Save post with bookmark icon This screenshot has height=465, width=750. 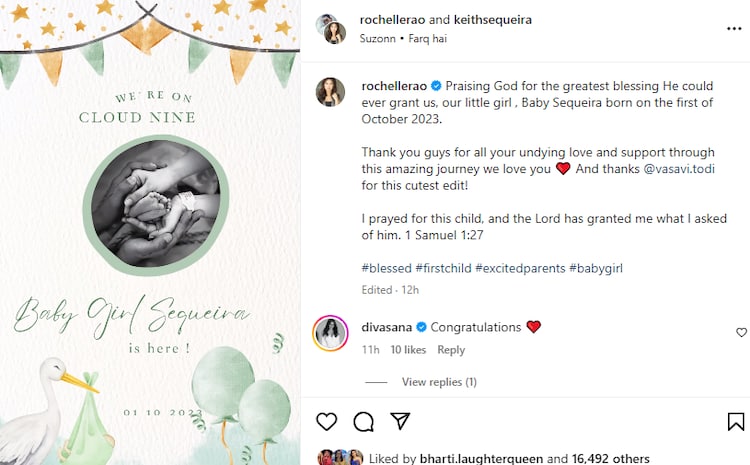(x=735, y=421)
